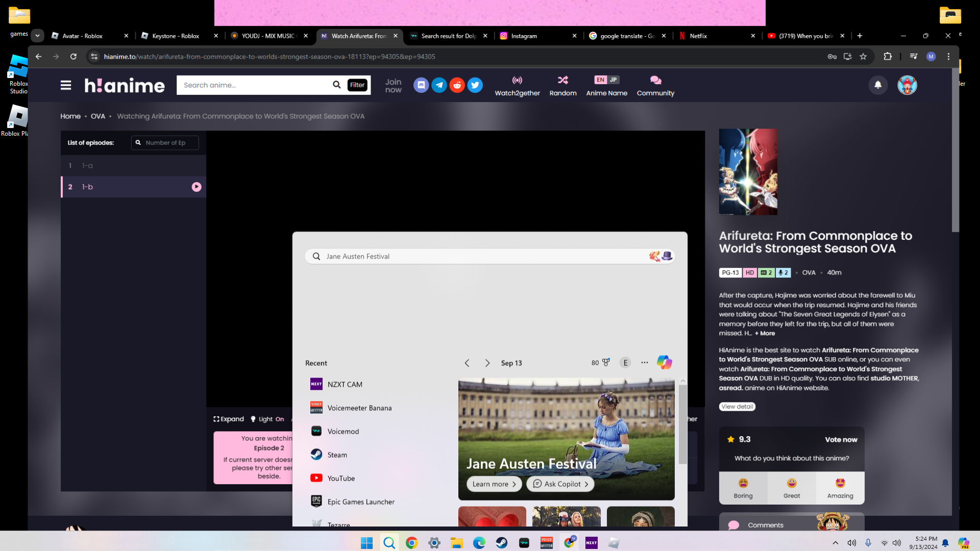Open the HiAnime Reddit link icon

[457, 85]
